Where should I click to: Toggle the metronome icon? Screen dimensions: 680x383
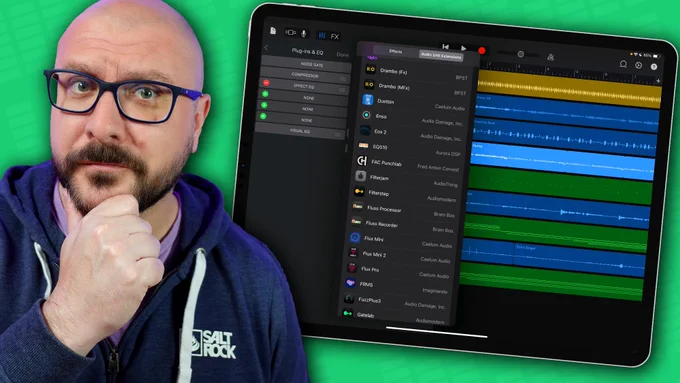(x=550, y=57)
